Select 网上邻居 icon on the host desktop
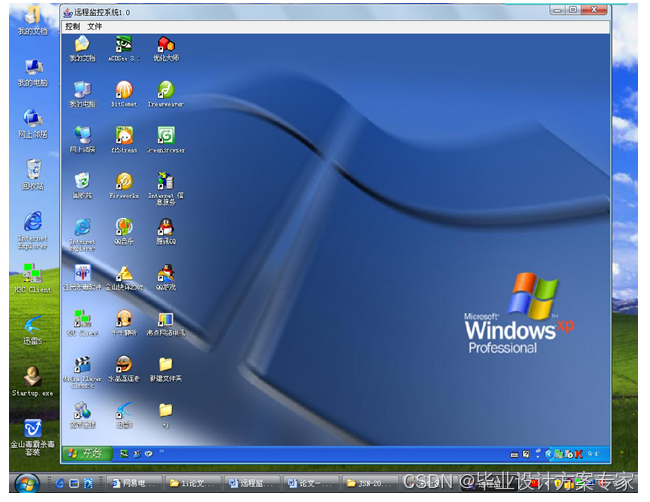Screen dimensions: 650x502 (33, 124)
